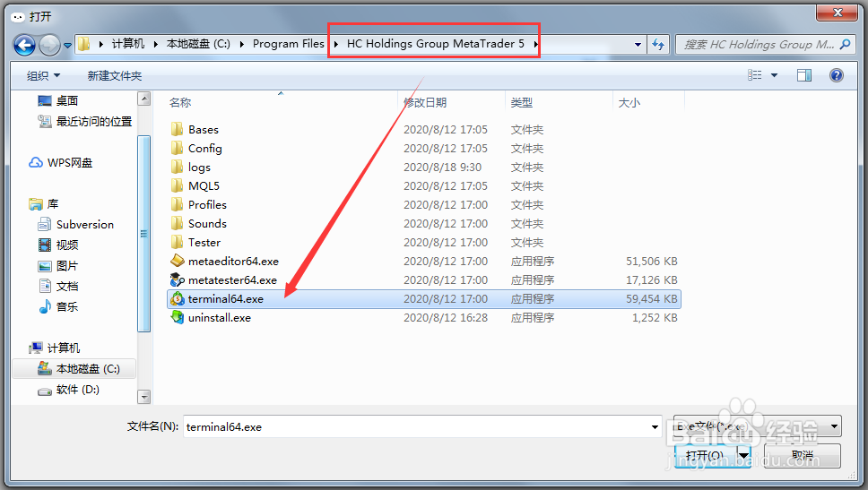Select 本地磁盘 (C:) in the address breadcrumb
Screen dimensions: 868x490
coord(198,44)
